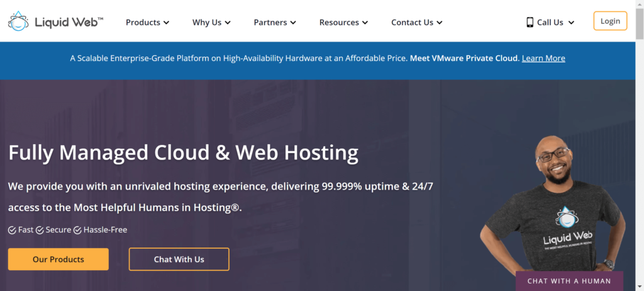Screen dimensions: 644x291
Task: Open the Contact Us menu
Action: pyautogui.click(x=412, y=23)
